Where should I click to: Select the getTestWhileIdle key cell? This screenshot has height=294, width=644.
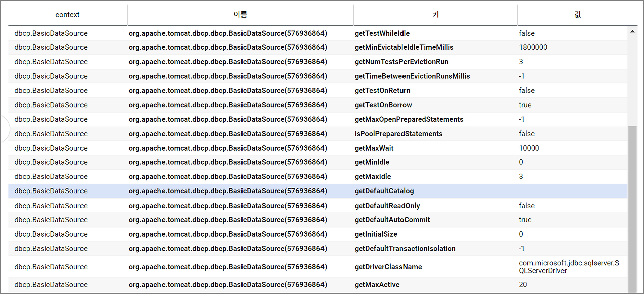click(382, 33)
